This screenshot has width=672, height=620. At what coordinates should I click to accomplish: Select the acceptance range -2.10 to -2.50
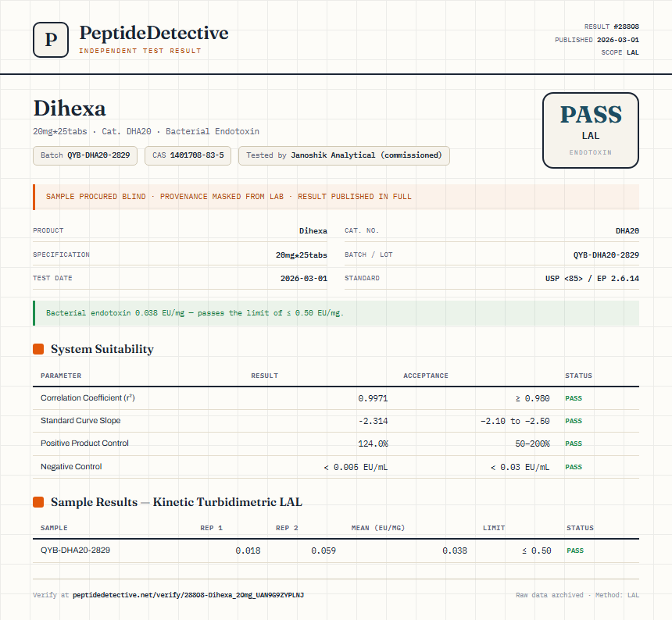click(515, 421)
